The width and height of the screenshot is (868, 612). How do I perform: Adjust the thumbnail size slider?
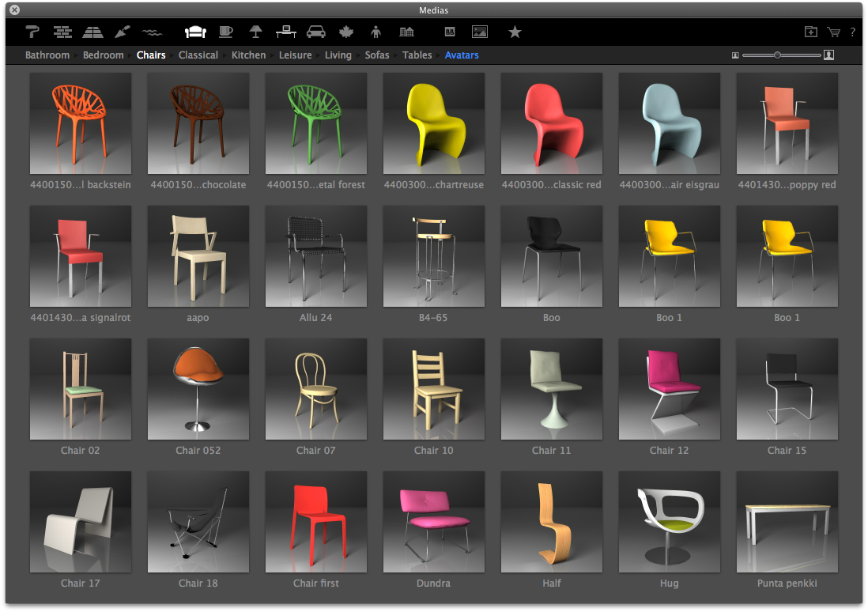[x=777, y=55]
